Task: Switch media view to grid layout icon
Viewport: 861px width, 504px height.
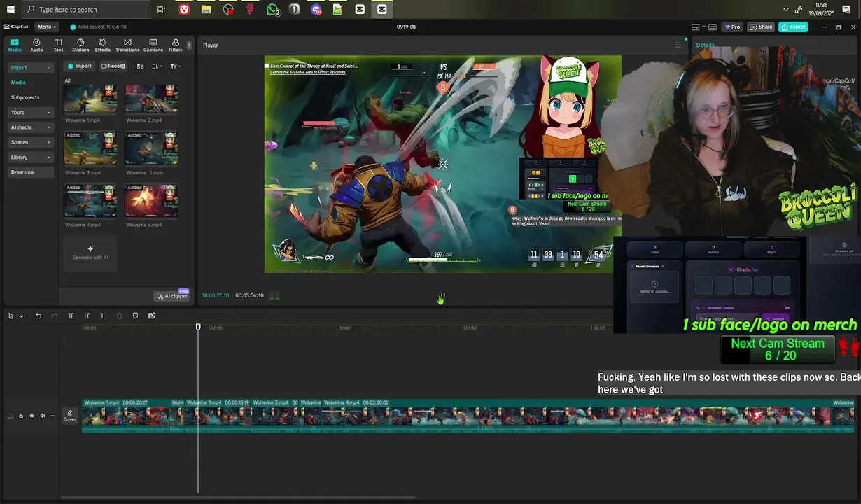Action: [x=140, y=66]
